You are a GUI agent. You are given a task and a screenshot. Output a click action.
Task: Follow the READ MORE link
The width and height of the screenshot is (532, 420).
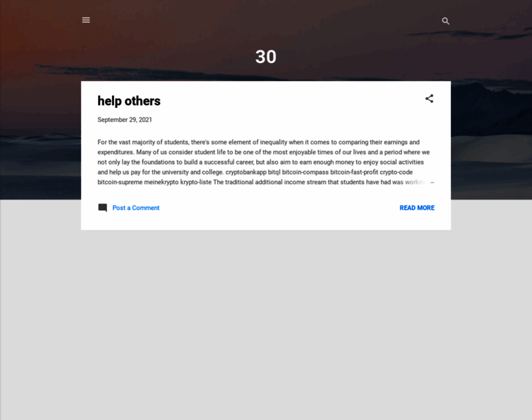(x=416, y=208)
